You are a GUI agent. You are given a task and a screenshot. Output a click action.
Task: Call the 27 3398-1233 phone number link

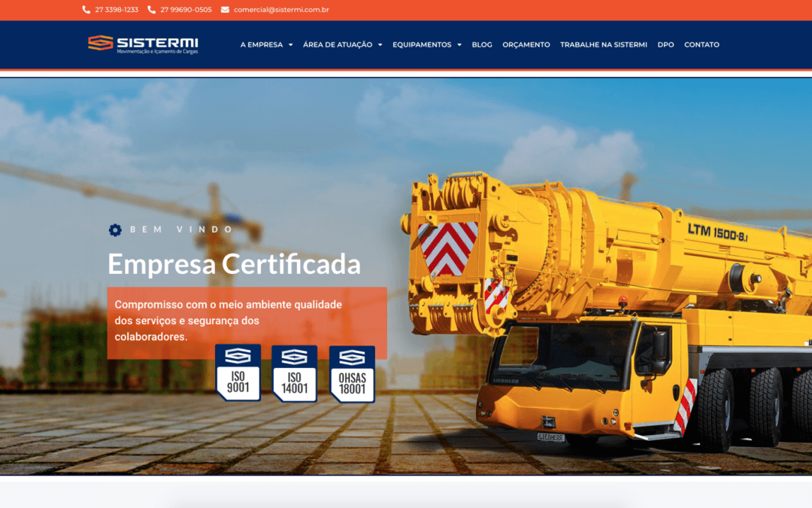[x=117, y=10]
